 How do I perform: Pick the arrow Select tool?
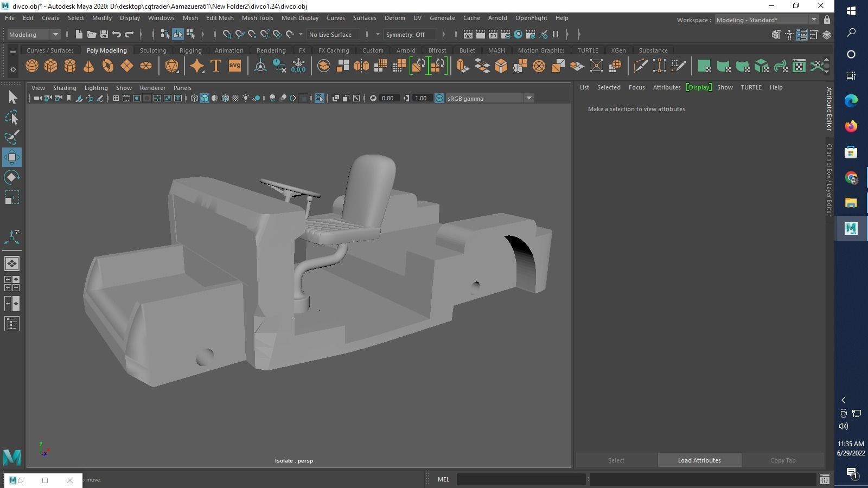12,98
